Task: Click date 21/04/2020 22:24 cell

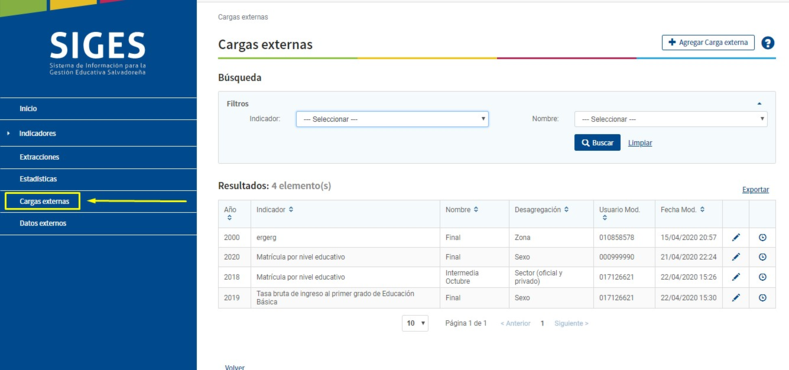Action: 688,257
